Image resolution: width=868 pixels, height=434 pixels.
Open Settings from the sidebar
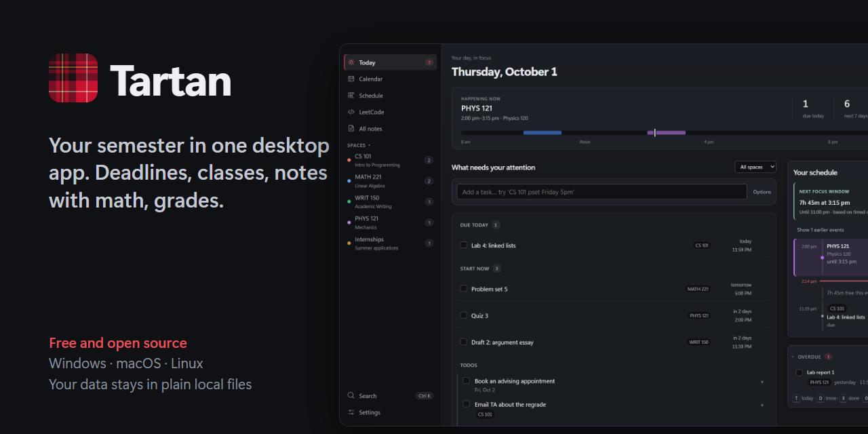pos(390,412)
